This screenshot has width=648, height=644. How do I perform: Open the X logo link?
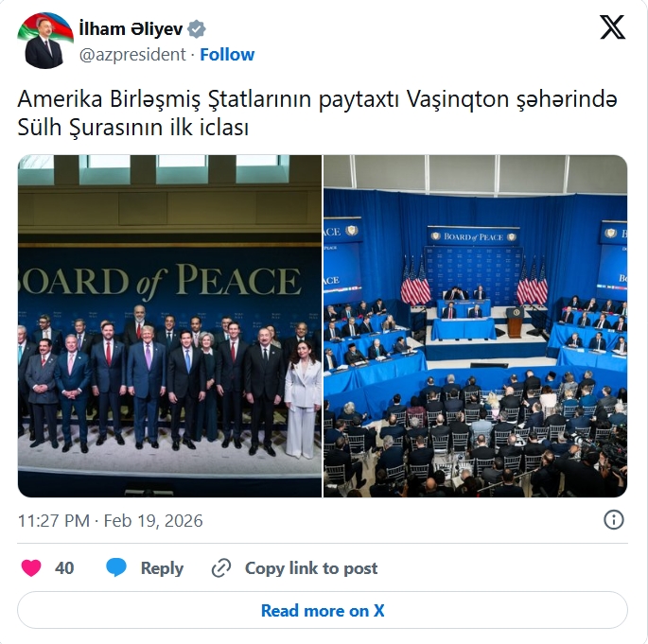(612, 27)
